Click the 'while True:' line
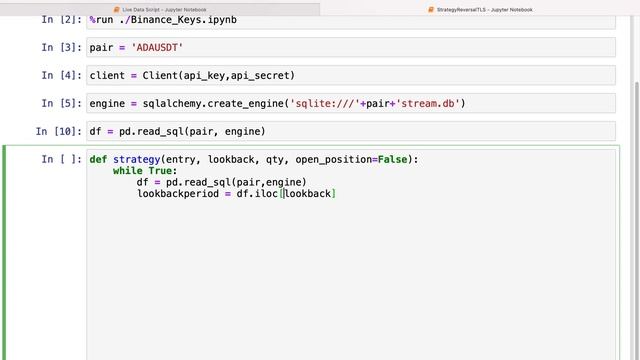 click(x=145, y=171)
